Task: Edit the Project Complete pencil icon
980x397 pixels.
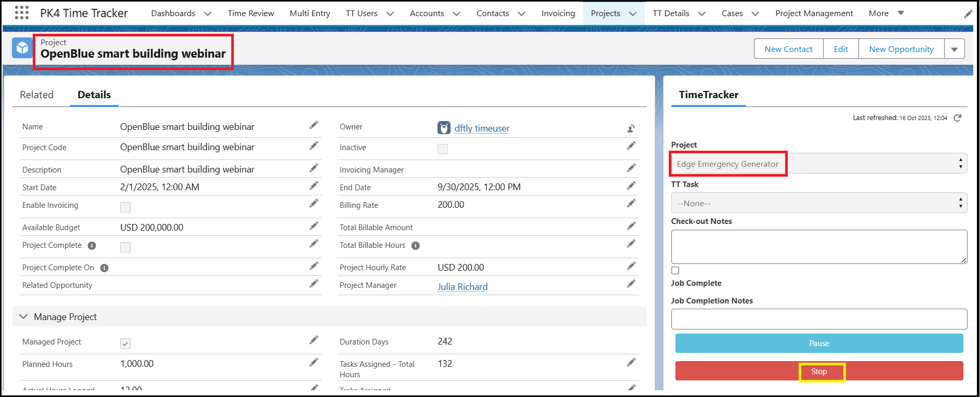Action: (x=314, y=244)
